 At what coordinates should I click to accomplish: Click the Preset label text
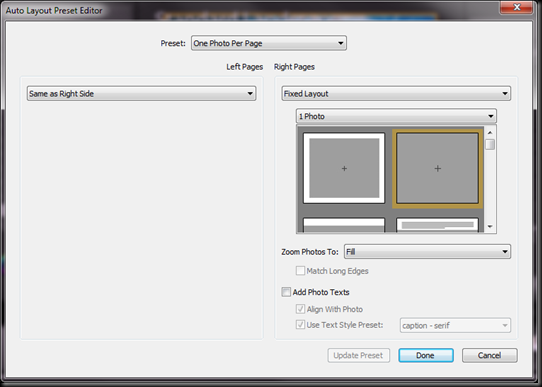click(x=173, y=43)
